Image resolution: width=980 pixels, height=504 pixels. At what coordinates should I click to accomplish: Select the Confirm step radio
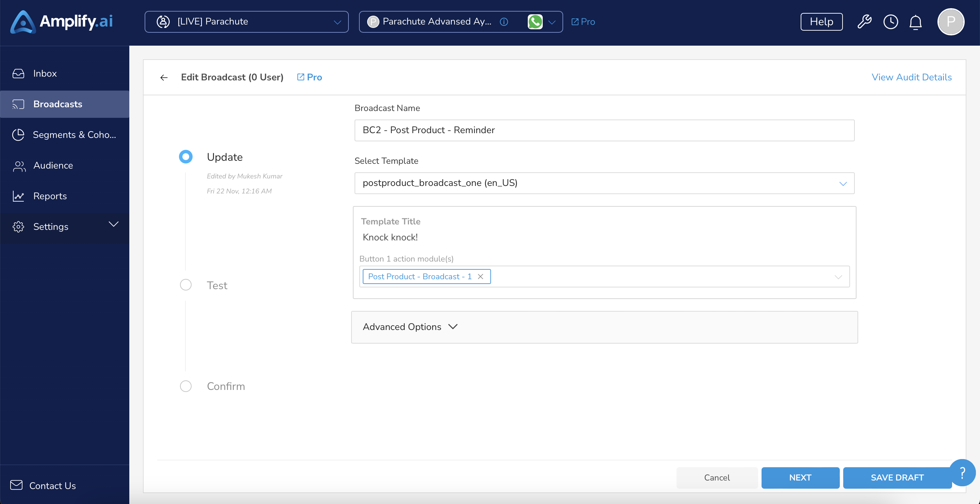pos(186,386)
